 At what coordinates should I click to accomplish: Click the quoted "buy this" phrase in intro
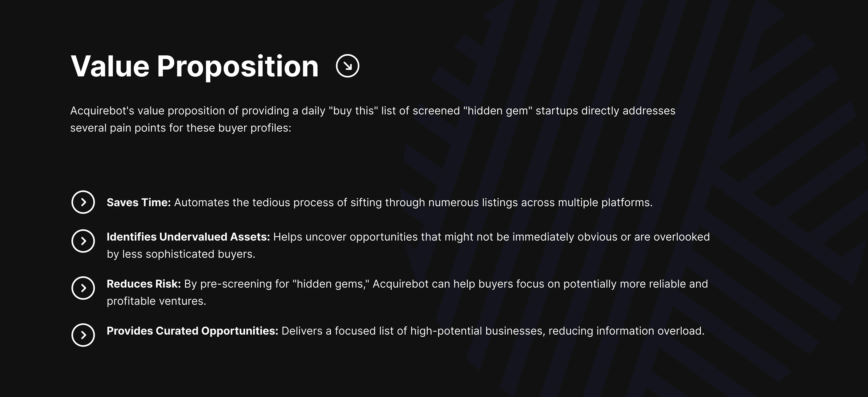point(353,111)
